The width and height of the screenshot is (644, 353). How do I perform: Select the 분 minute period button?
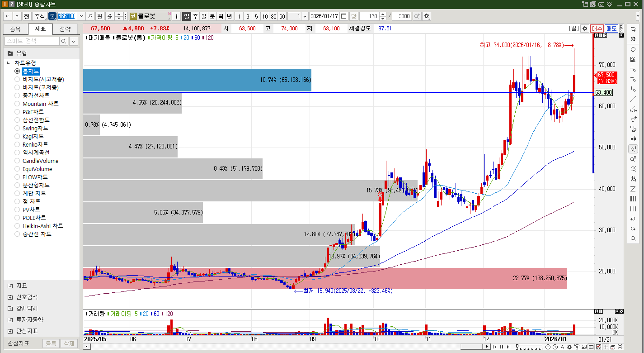tap(212, 16)
